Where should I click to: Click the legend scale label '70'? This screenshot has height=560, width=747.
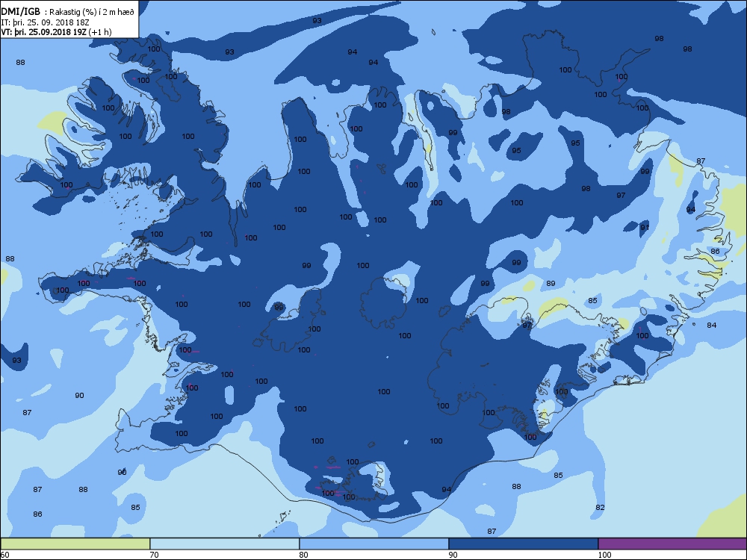[155, 555]
